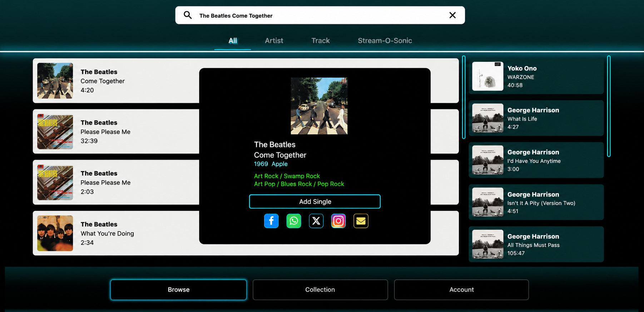Open the Collection section
Viewport: 644px width, 312px height.
pyautogui.click(x=320, y=289)
